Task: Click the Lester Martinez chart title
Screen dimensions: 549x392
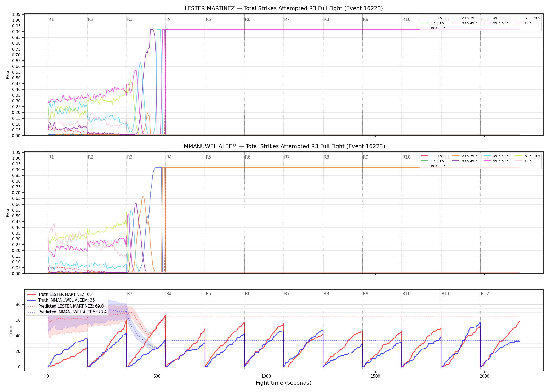Action: pyautogui.click(x=284, y=8)
